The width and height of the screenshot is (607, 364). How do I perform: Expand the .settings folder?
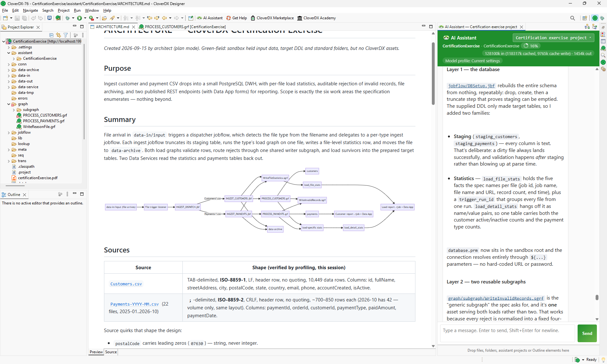(x=9, y=47)
